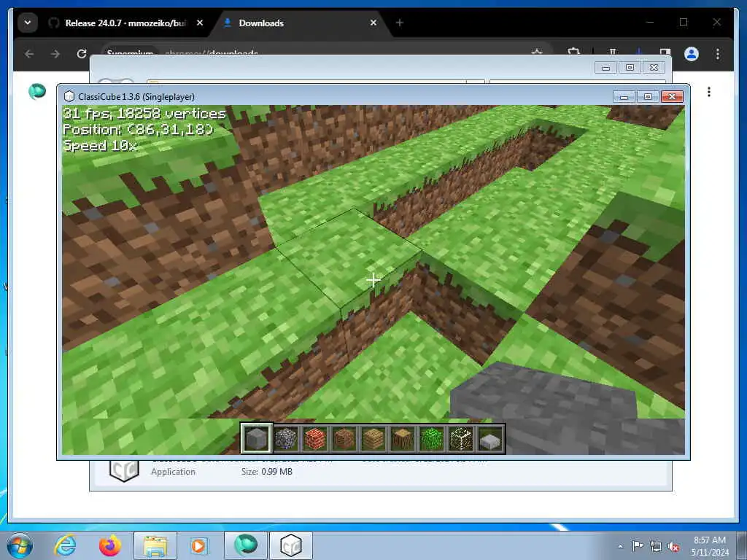Viewport: 747px width, 560px height.
Task: Select the wooden planks block in the hotbar
Action: click(373, 438)
